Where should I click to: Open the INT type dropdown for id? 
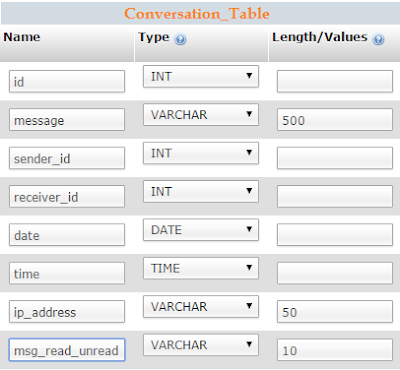(201, 76)
